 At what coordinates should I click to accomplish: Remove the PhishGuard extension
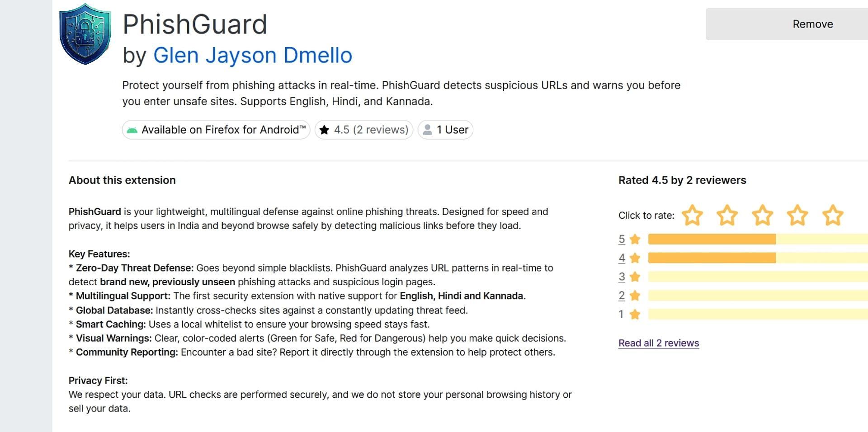[812, 23]
